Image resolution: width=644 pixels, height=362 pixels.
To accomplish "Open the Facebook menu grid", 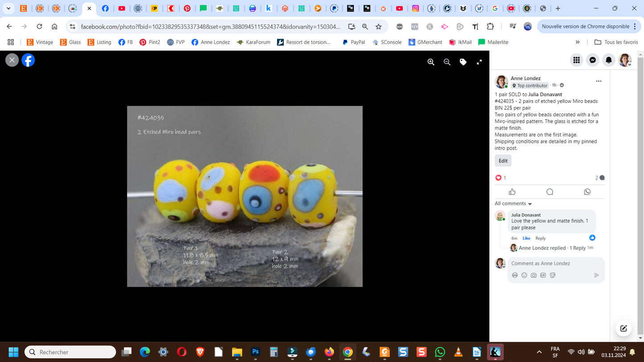I will coord(577,60).
